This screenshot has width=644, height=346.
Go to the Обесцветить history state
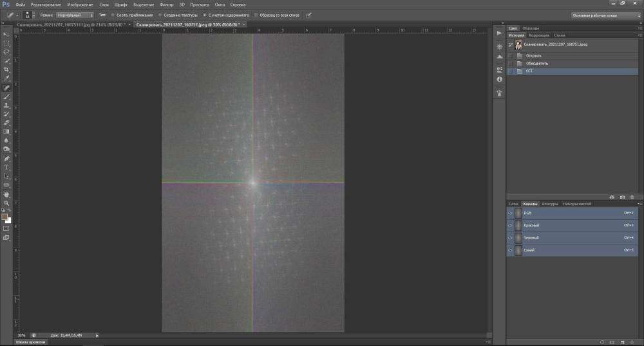click(533, 63)
